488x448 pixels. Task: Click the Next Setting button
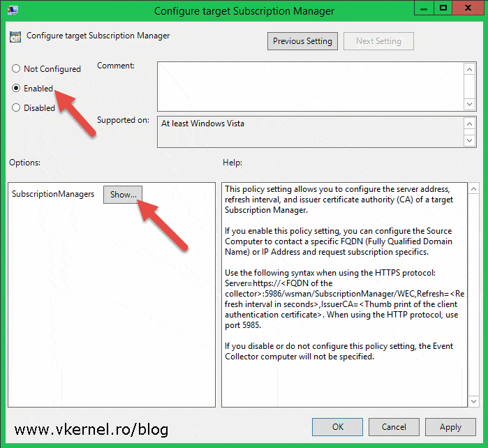pyautogui.click(x=378, y=41)
